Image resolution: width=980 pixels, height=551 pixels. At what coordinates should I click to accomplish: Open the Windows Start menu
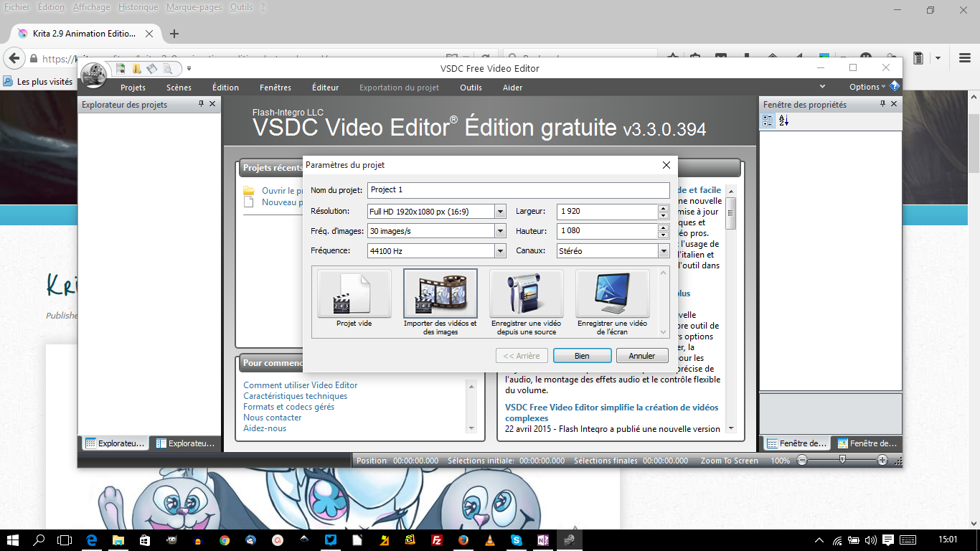13,540
